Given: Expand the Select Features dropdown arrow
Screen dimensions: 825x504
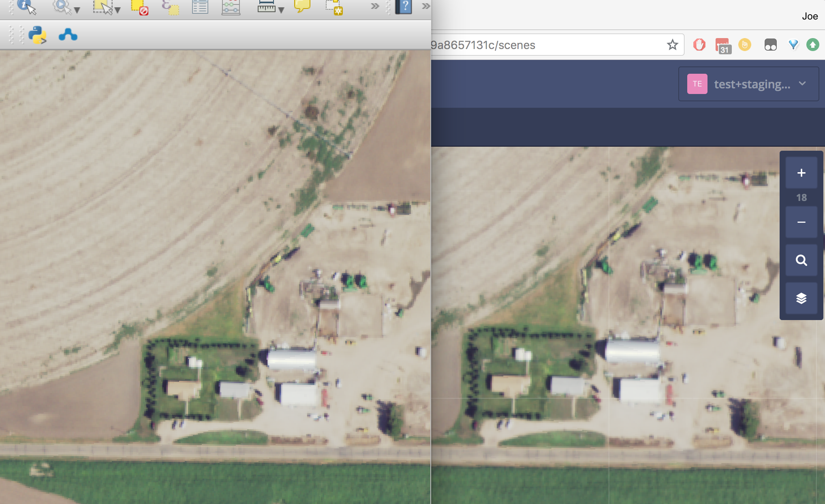Looking at the screenshot, I should point(118,9).
